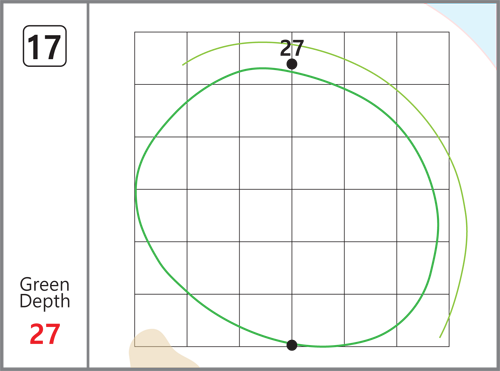Click the Green Depth label text
Viewport: 500px width, 371px height.
[45, 293]
